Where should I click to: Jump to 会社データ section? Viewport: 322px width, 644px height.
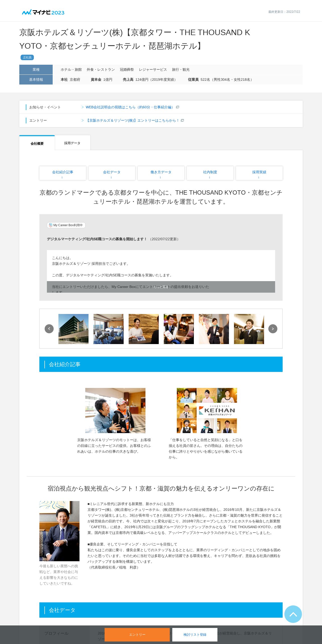pyautogui.click(x=112, y=173)
